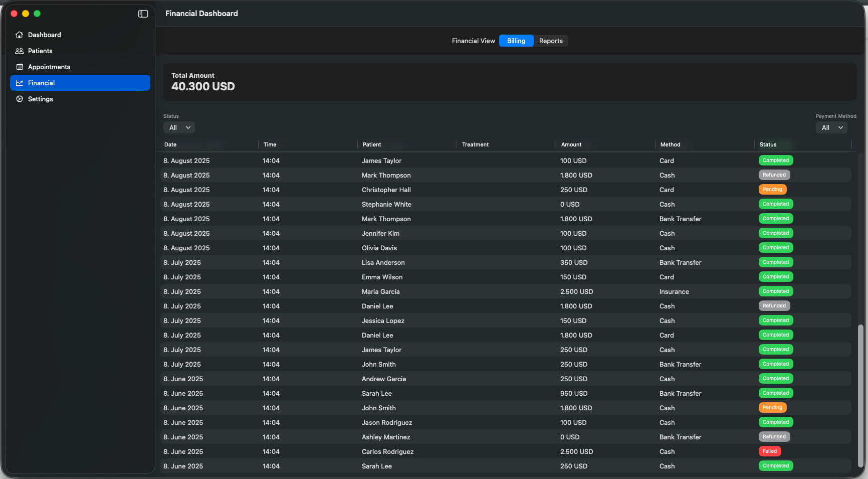
Task: Click the Financial line-chart icon
Action: pos(20,83)
